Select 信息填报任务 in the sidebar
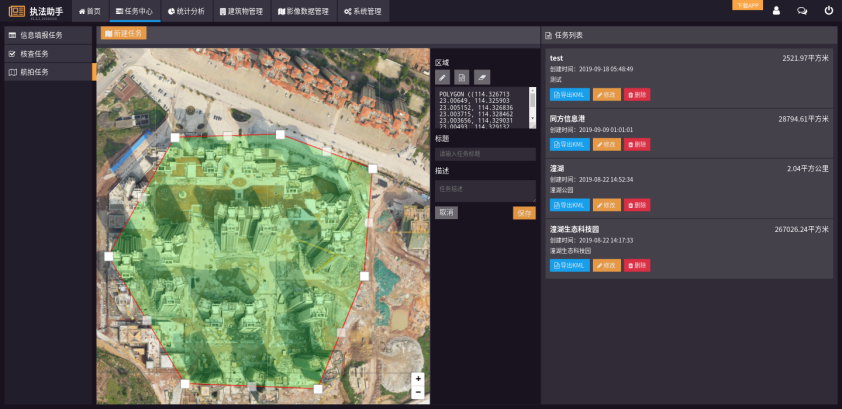 [40, 35]
